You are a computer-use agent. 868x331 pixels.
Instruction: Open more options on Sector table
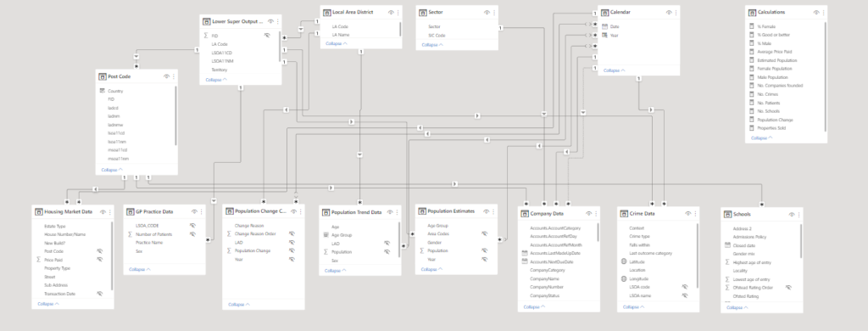point(494,12)
